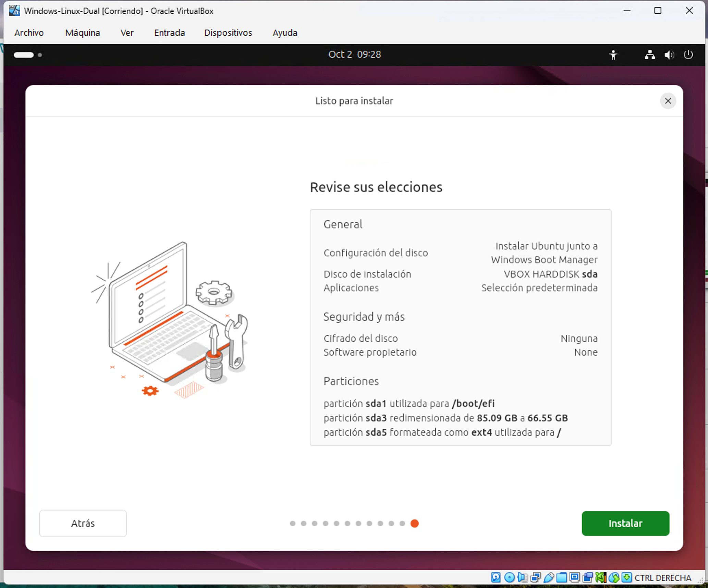Open the shared folders status icon

click(562, 577)
